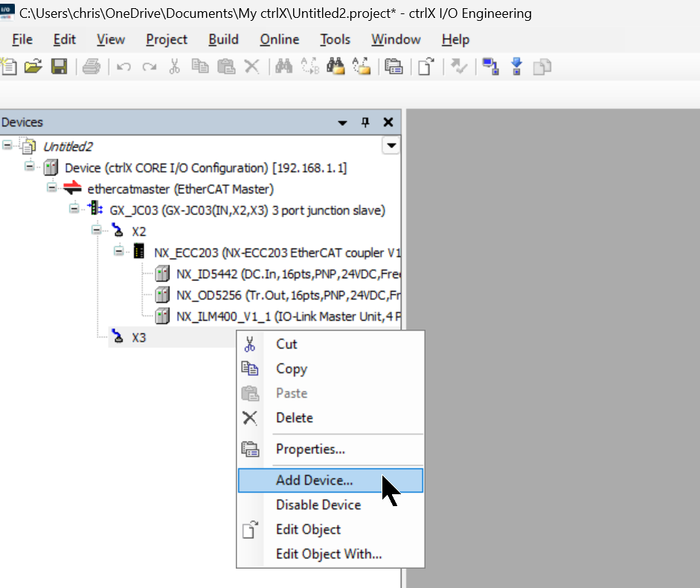700x588 pixels.
Task: Click the Find in Project binoculars-with-folder icon
Action: pyautogui.click(x=335, y=66)
